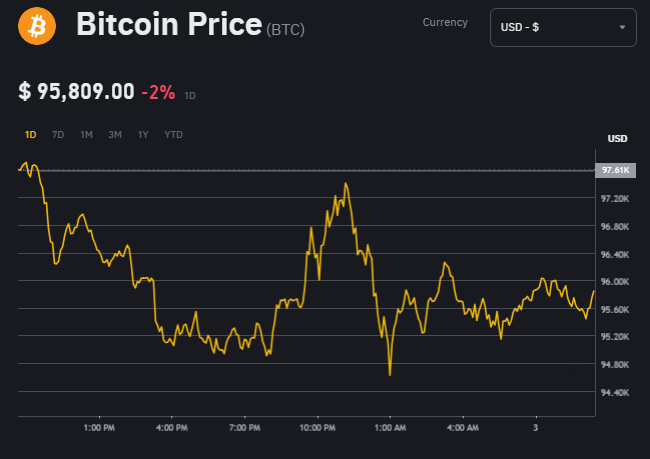Image resolution: width=650 pixels, height=459 pixels.
Task: Click the $ 95,809.00 current price
Action: [76, 92]
